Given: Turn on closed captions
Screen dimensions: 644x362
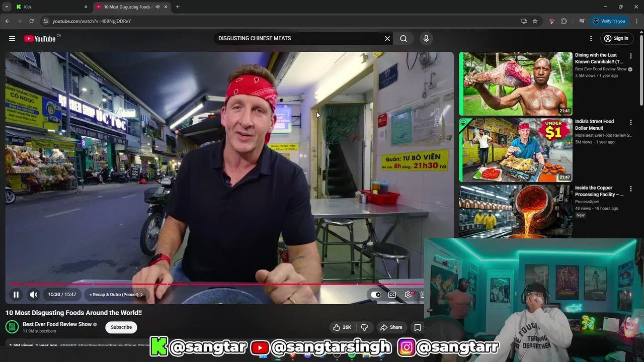Looking at the screenshot, I should tap(392, 295).
